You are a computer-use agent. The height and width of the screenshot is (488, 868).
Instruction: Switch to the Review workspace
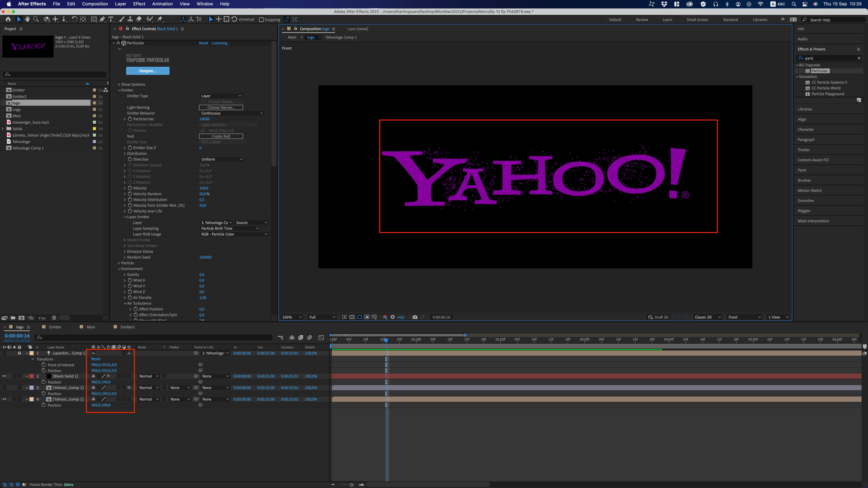pyautogui.click(x=642, y=19)
